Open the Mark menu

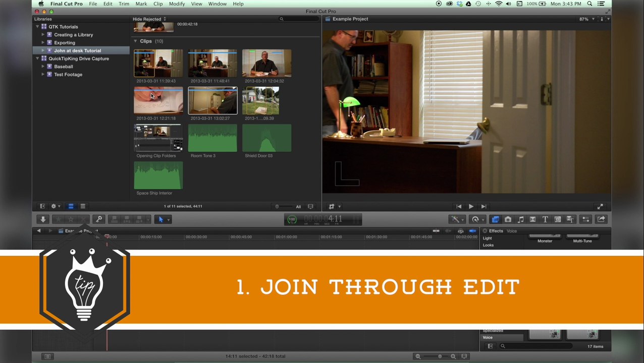[141, 4]
